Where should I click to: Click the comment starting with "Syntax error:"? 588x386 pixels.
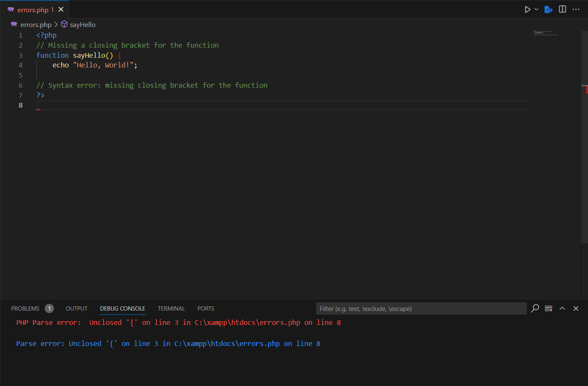[x=152, y=85]
